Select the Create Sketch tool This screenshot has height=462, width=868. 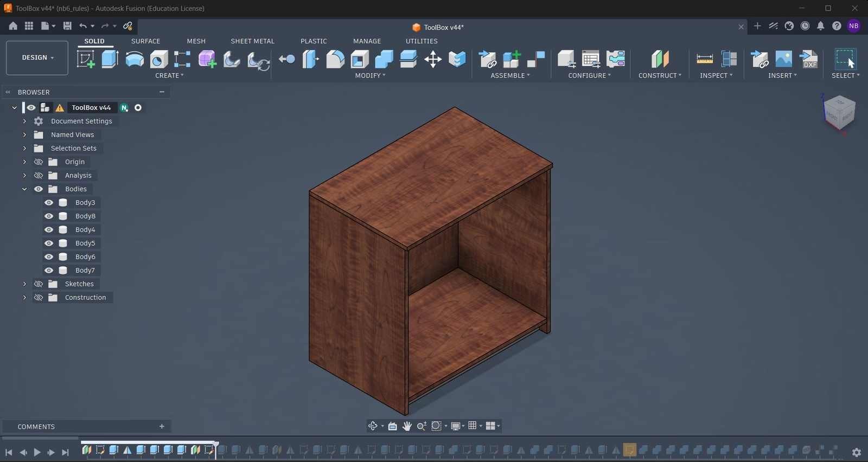pos(86,59)
